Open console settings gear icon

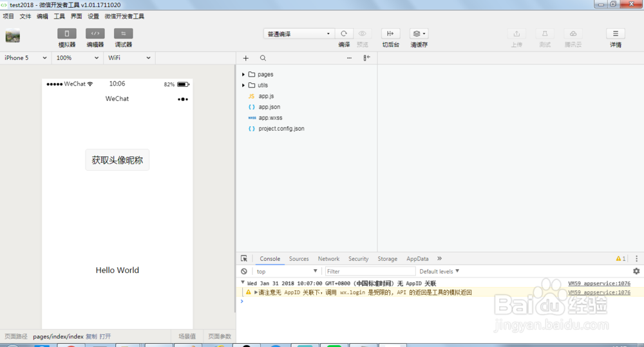[636, 272]
